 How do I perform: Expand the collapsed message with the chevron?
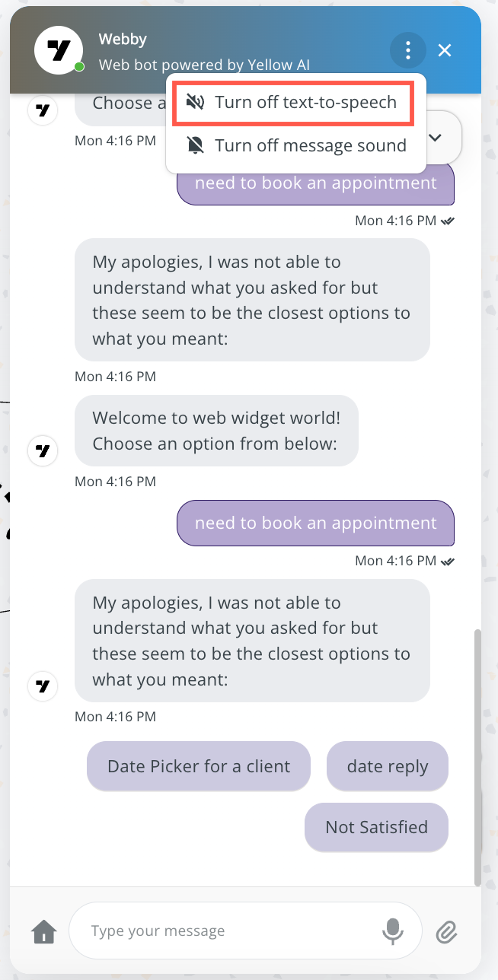[x=435, y=138]
